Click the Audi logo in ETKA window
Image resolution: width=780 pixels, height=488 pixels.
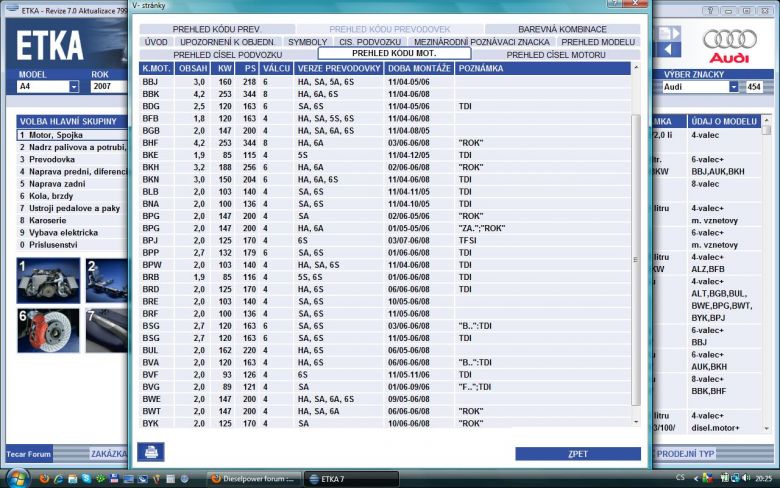(730, 46)
